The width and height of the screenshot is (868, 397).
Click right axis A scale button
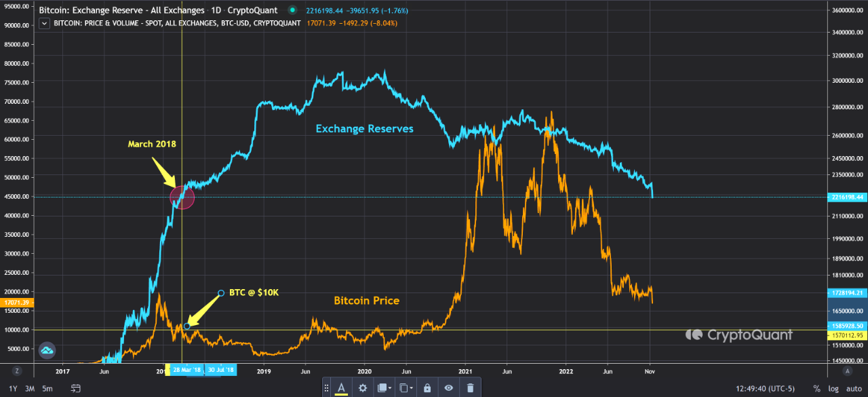point(848,371)
